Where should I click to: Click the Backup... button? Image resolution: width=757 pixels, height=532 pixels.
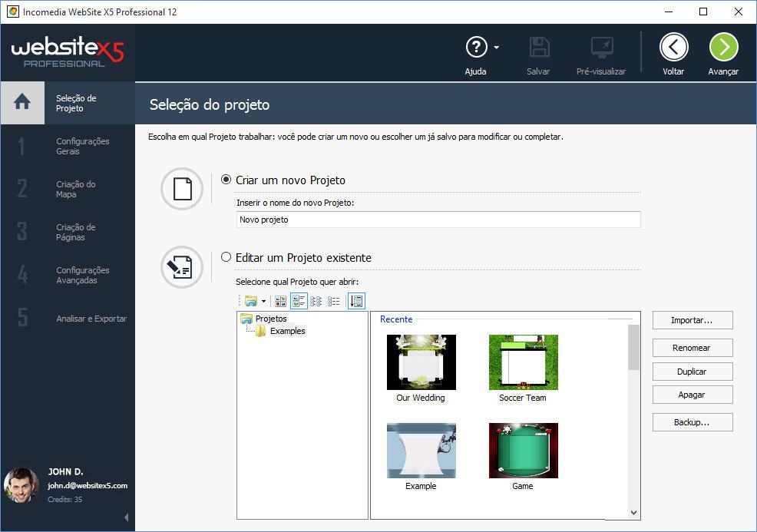(x=693, y=422)
